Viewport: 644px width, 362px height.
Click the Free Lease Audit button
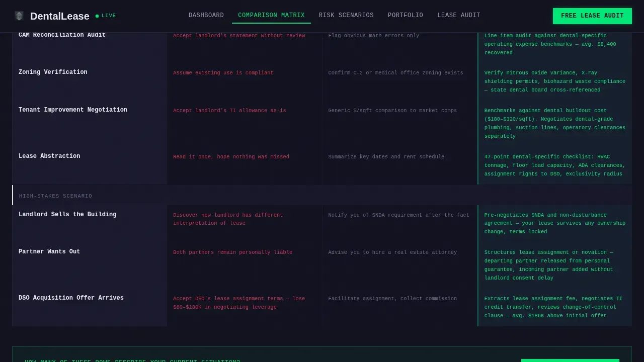tap(592, 16)
